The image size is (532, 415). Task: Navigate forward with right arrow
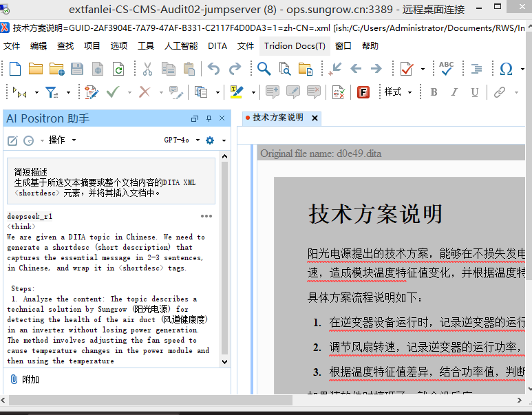point(376,69)
